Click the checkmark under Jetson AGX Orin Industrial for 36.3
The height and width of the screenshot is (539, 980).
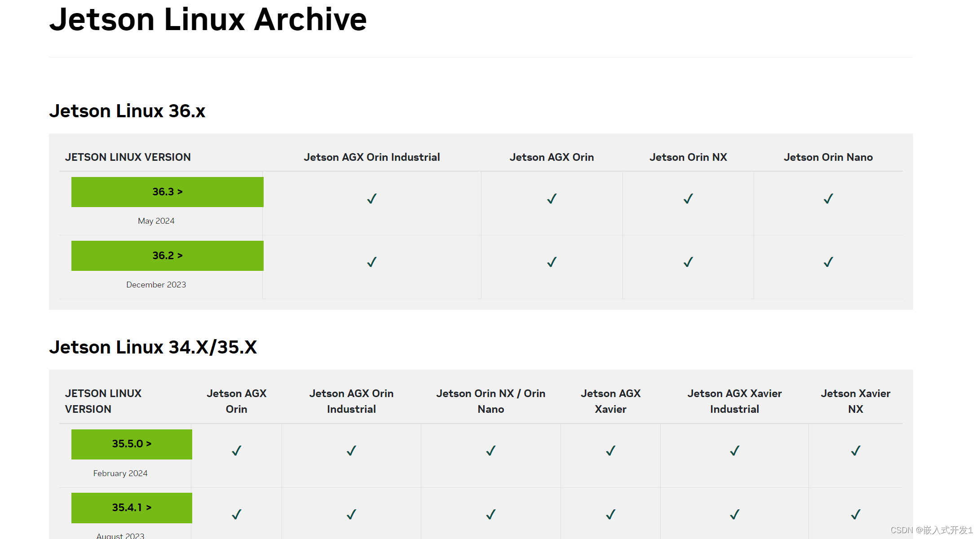371,198
